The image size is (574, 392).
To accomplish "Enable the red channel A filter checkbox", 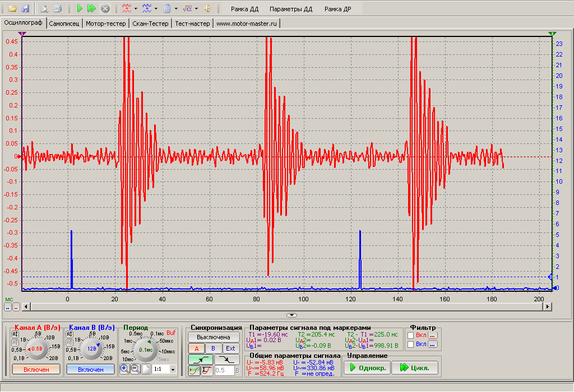I will coord(411,335).
